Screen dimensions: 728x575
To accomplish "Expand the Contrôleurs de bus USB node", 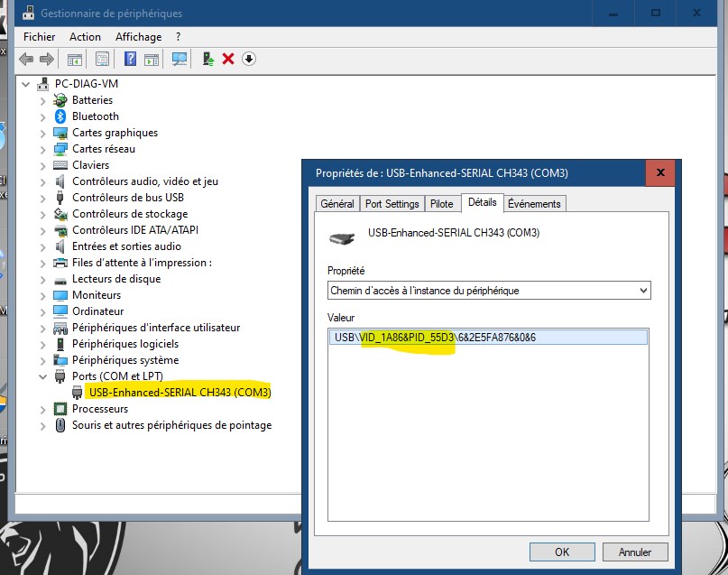I will coord(42,198).
